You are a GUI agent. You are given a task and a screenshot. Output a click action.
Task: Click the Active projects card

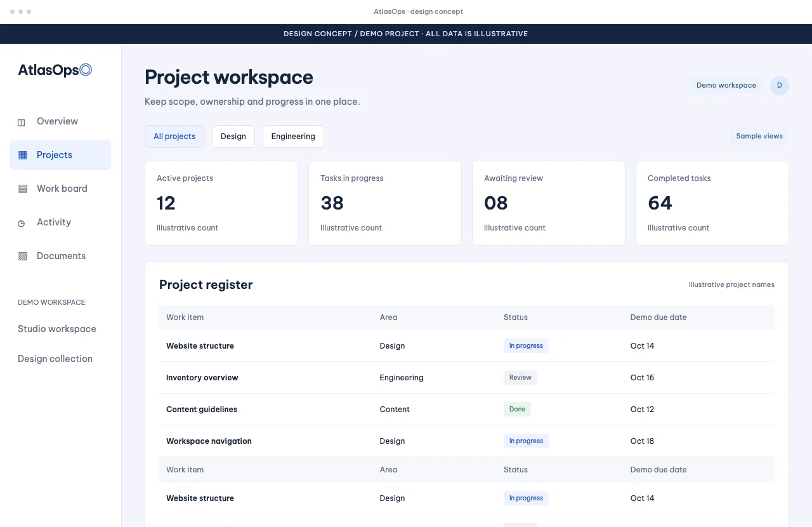pos(221,203)
